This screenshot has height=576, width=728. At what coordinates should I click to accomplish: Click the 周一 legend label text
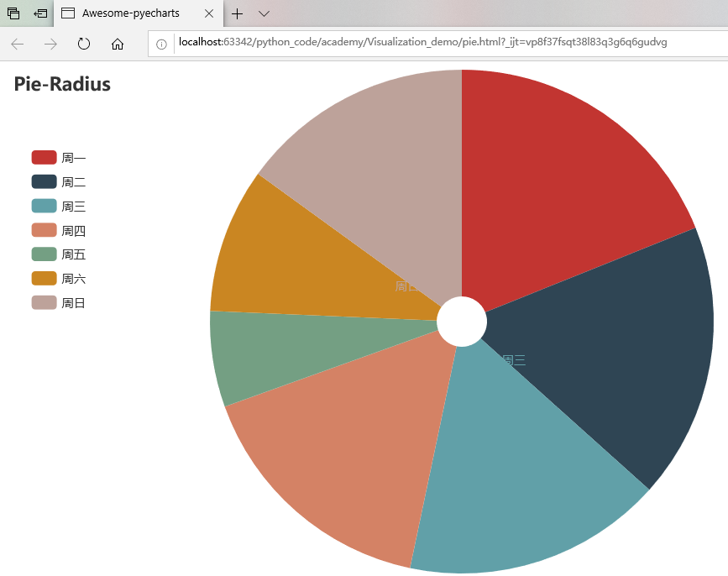coord(73,158)
